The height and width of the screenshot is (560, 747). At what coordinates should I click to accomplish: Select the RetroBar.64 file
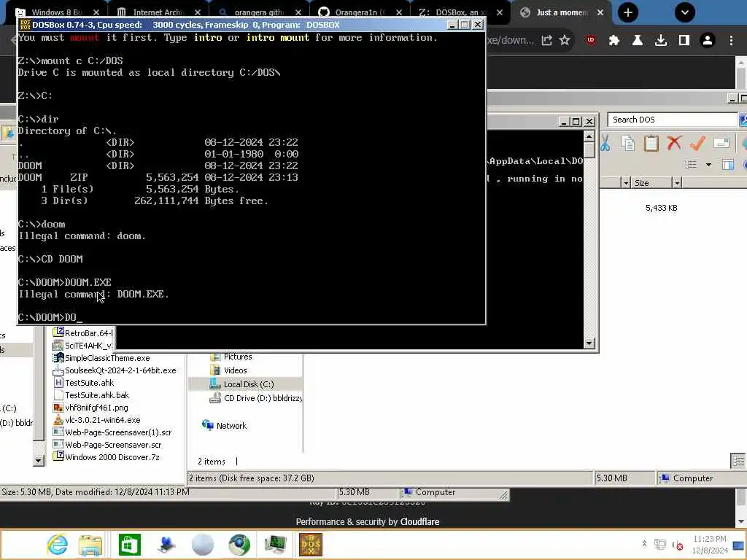click(x=82, y=332)
